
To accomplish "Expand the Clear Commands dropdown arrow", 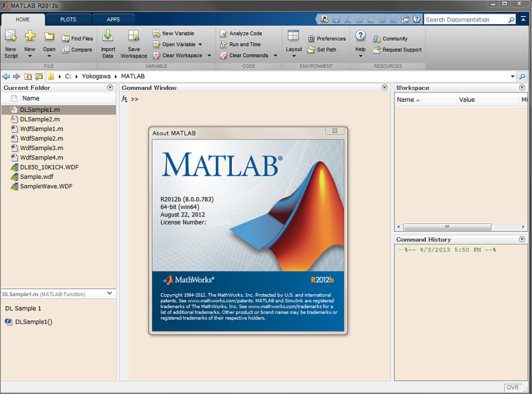I will [x=275, y=56].
